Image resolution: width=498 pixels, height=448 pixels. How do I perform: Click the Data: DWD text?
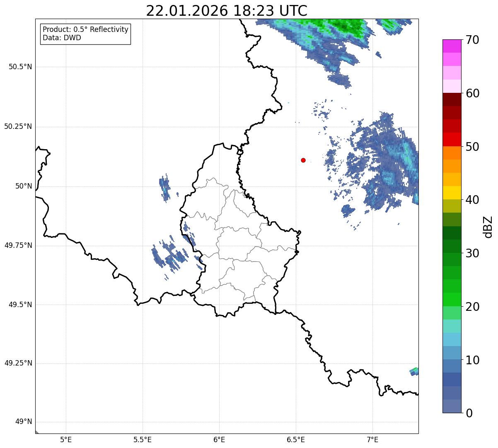pos(62,38)
